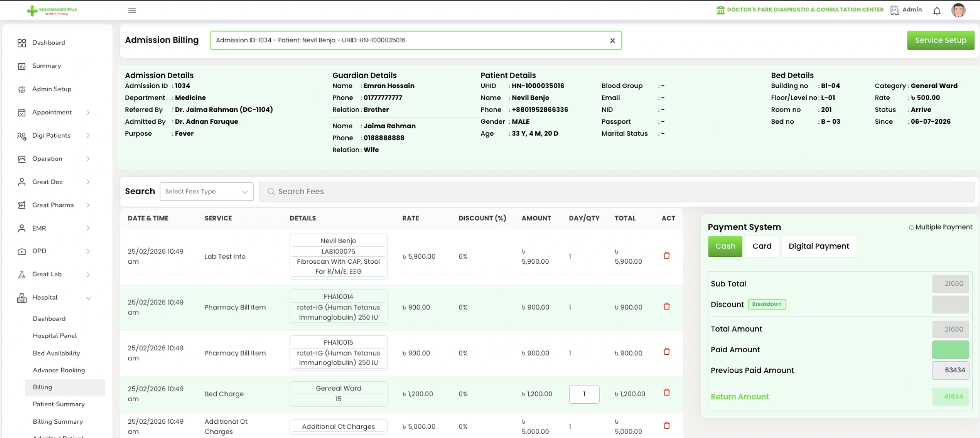
Task: Click the Great Doc person icon
Action: (x=22, y=182)
